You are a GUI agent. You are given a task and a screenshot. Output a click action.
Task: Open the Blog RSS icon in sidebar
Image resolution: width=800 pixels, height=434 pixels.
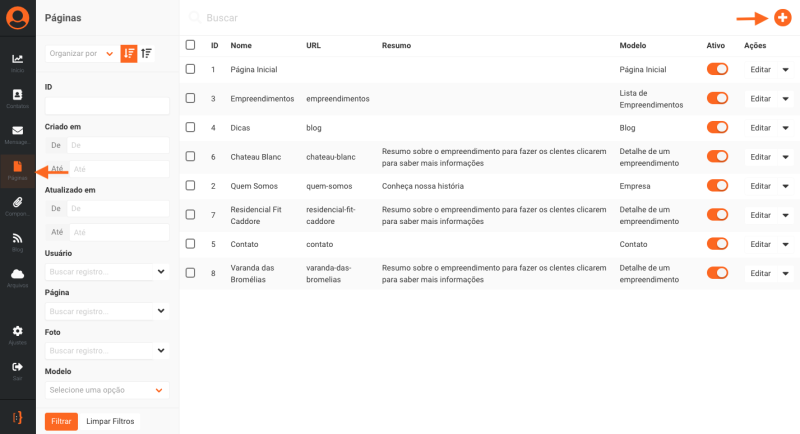pos(17,240)
